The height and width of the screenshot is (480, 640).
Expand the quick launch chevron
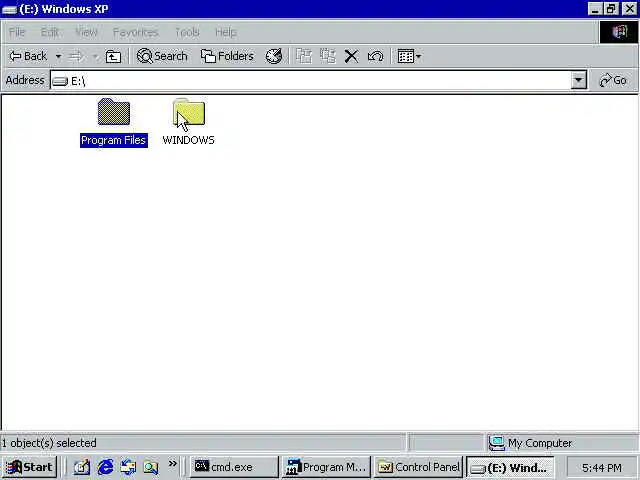pos(173,464)
